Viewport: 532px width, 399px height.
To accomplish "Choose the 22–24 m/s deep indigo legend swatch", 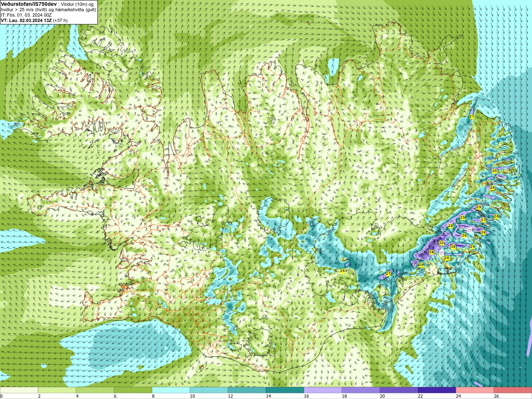I will coord(437,390).
